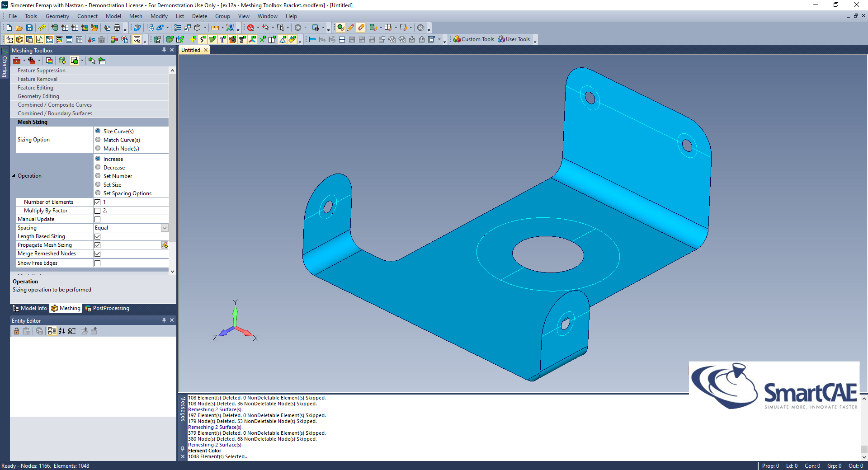Click the eraser icon in the toolbar

[361, 28]
